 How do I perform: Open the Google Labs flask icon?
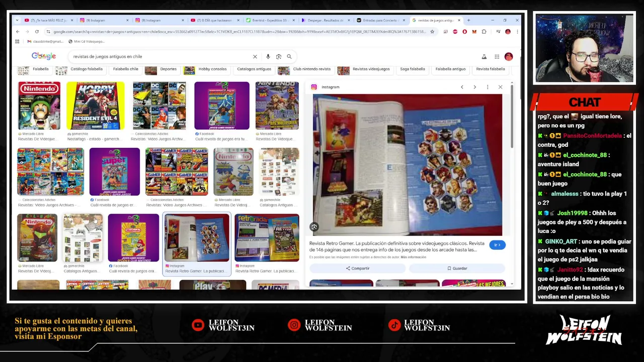point(484,57)
